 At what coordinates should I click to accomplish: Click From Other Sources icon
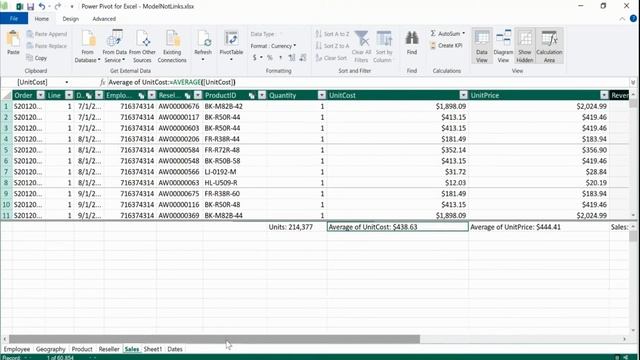point(142,46)
